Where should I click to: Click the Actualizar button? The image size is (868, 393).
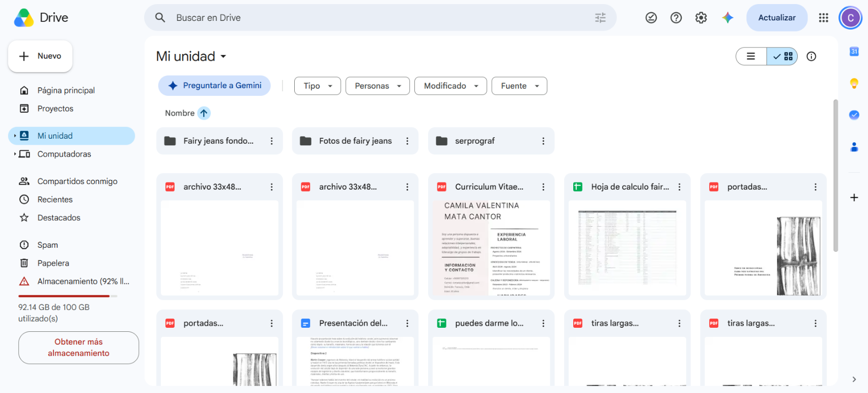click(x=777, y=18)
